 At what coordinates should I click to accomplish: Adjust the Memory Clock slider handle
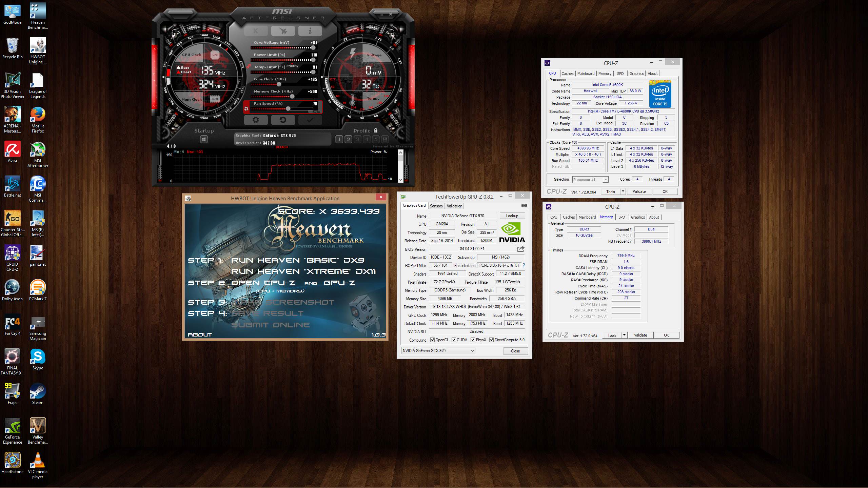tap(292, 97)
